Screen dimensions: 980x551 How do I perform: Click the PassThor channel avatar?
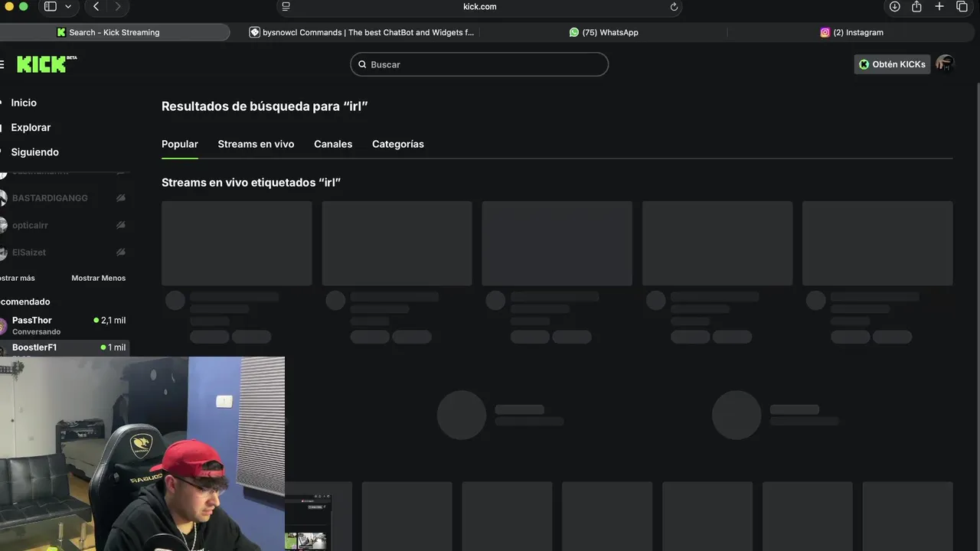pyautogui.click(x=2, y=326)
